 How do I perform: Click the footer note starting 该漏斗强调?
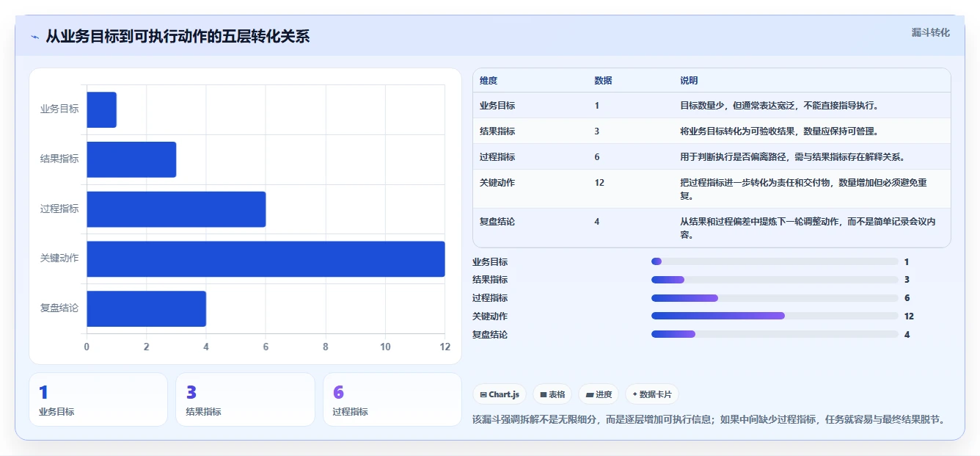point(709,420)
